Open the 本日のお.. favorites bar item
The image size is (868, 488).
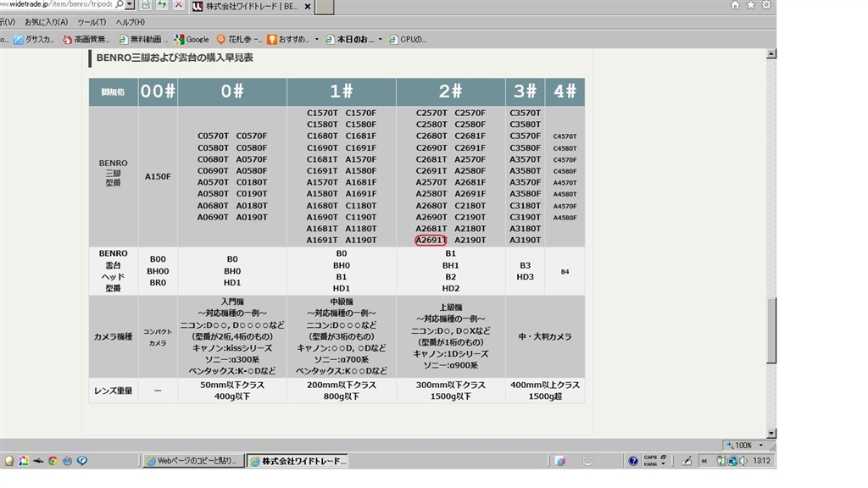pos(349,39)
